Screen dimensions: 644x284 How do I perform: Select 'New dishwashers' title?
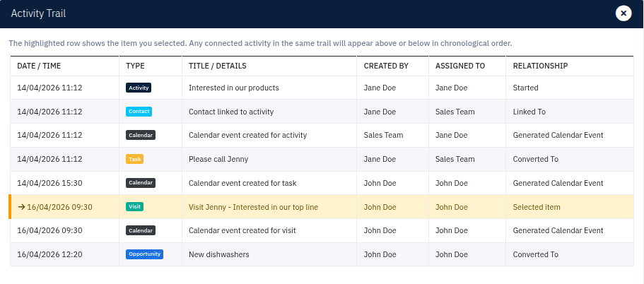click(219, 254)
